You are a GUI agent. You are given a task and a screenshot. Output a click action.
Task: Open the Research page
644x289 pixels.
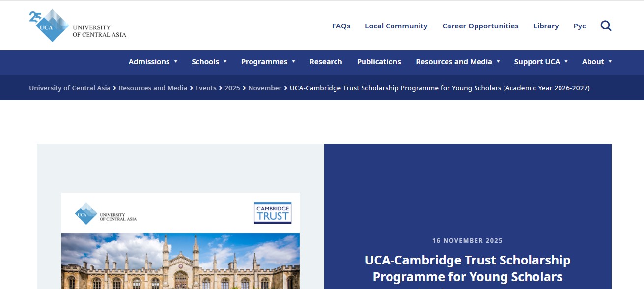point(326,62)
